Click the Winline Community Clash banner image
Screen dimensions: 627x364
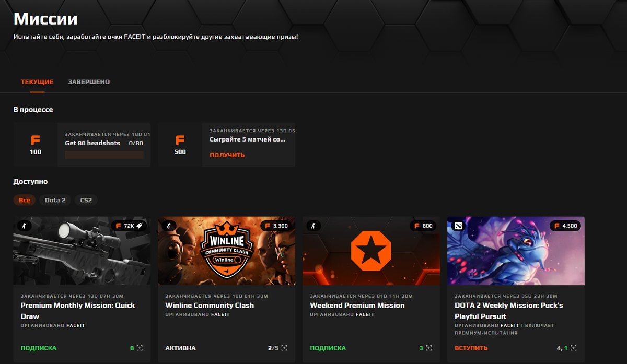(x=227, y=251)
